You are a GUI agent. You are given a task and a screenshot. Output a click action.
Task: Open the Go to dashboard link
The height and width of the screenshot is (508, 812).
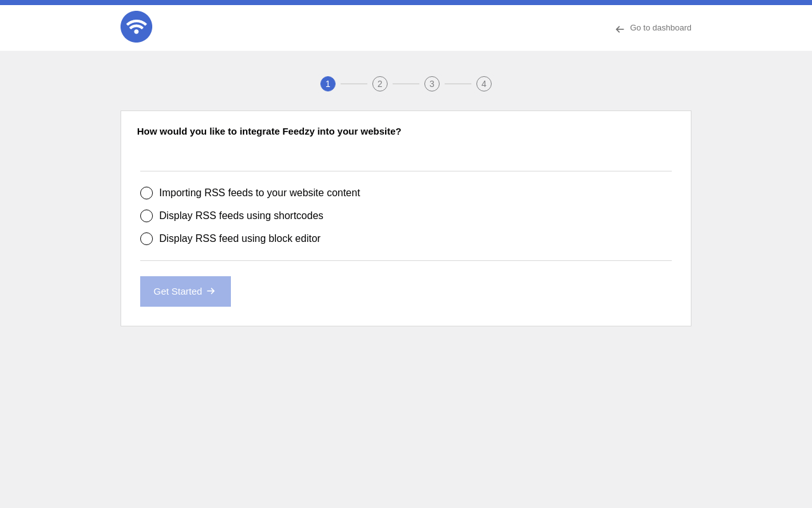click(660, 28)
